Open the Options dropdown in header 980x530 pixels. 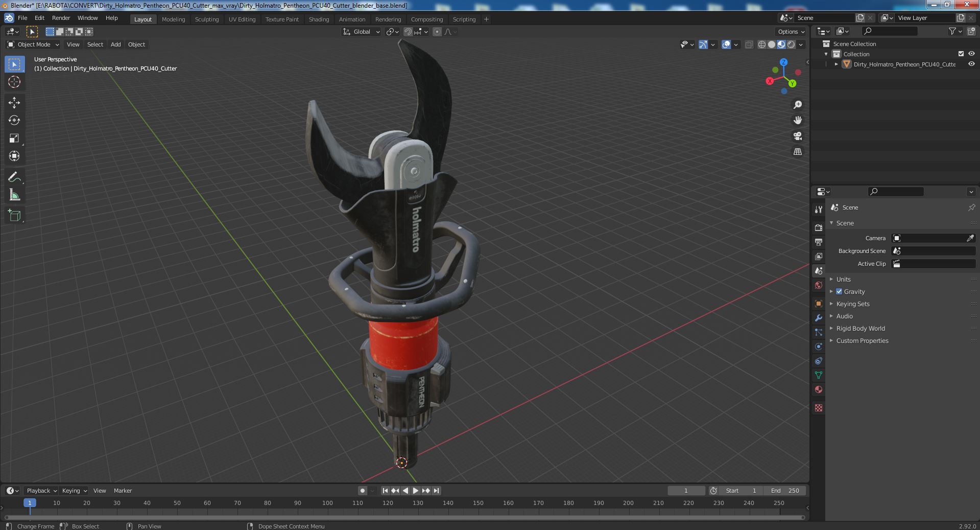(x=791, y=32)
